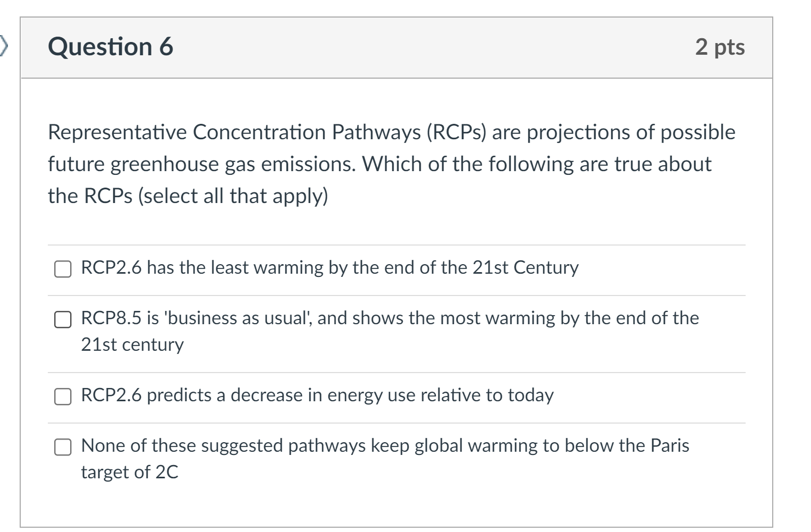Check the 'None of these suggested pathways' option
Image resolution: width=811 pixels, height=532 pixels.
click(63, 447)
